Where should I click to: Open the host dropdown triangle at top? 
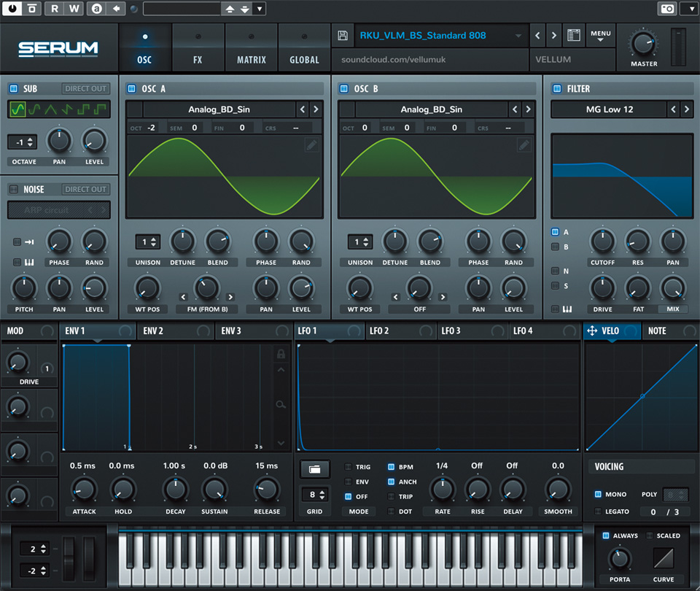260,9
